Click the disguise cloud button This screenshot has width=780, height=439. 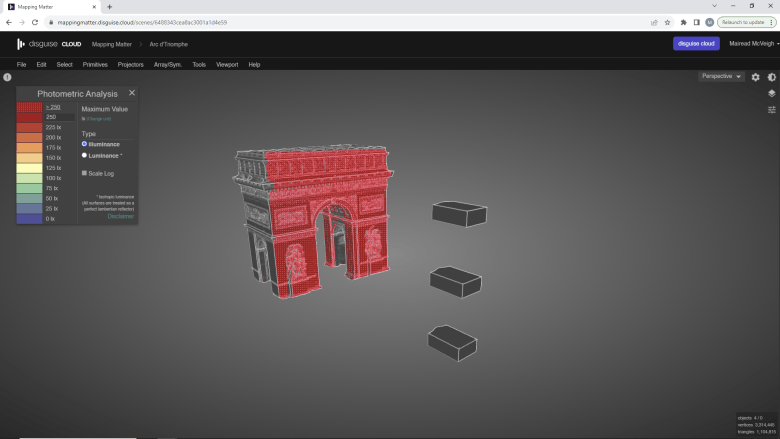tap(696, 44)
